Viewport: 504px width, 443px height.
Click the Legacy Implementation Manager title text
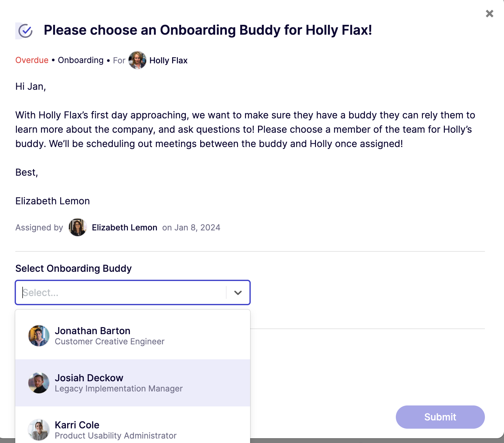coord(118,388)
